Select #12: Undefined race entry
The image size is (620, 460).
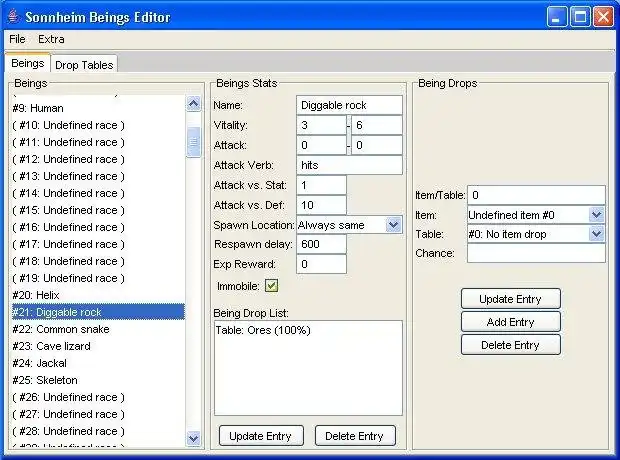[x=98, y=159]
